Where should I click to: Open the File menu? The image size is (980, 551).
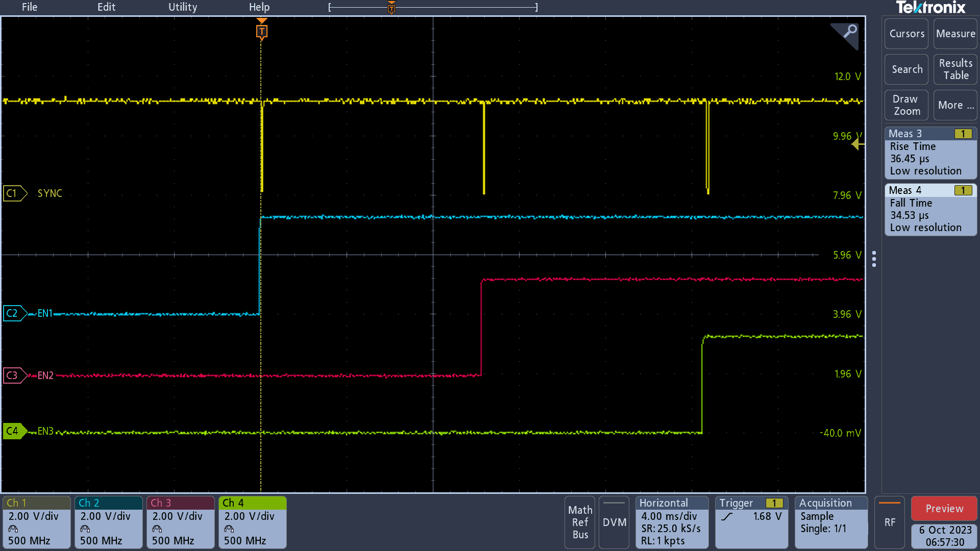tap(29, 7)
